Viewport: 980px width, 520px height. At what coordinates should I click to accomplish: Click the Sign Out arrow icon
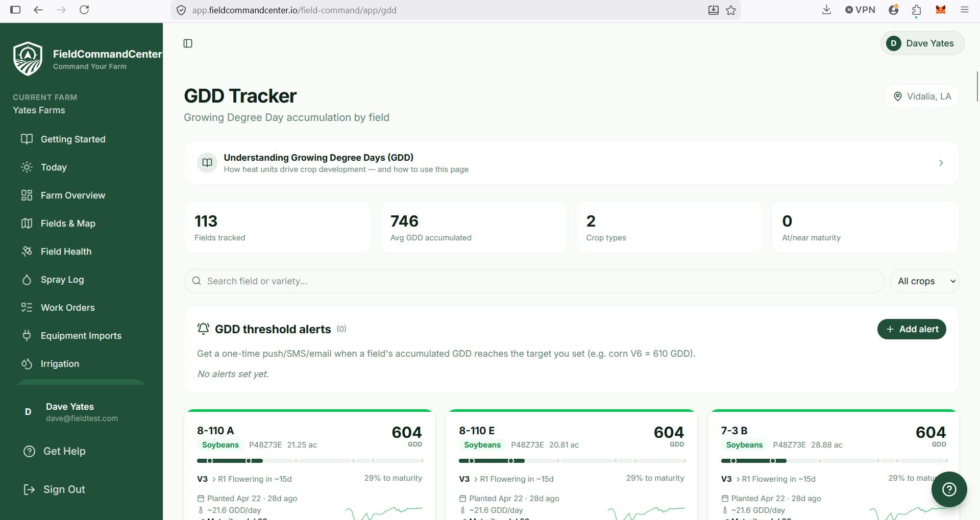coord(30,489)
